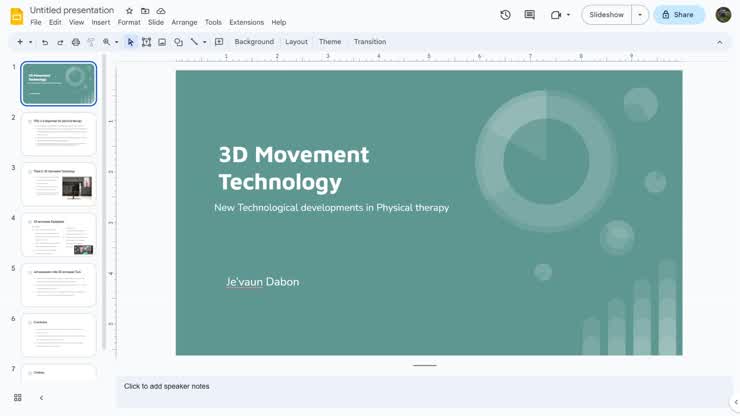
Task: Select the line tool
Action: point(194,42)
